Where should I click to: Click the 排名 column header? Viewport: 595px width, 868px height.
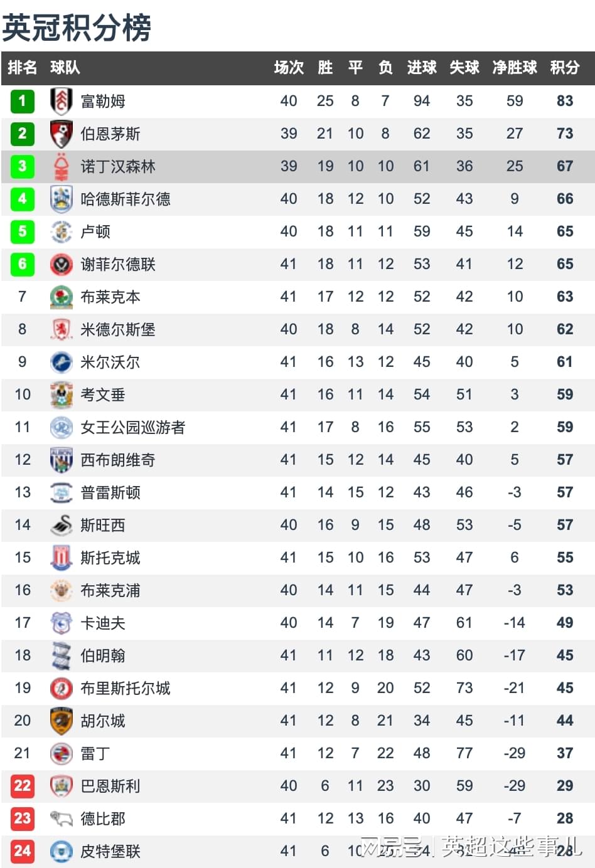[x=23, y=68]
